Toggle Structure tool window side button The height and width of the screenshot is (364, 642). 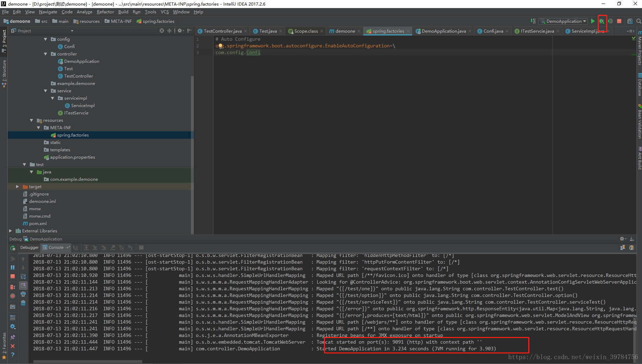(4, 73)
